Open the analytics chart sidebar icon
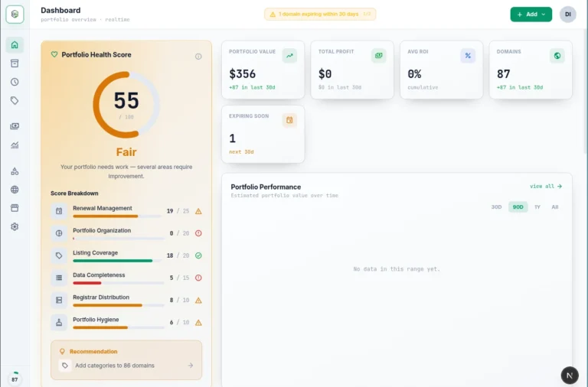Image resolution: width=588 pixels, height=387 pixels. coord(15,145)
